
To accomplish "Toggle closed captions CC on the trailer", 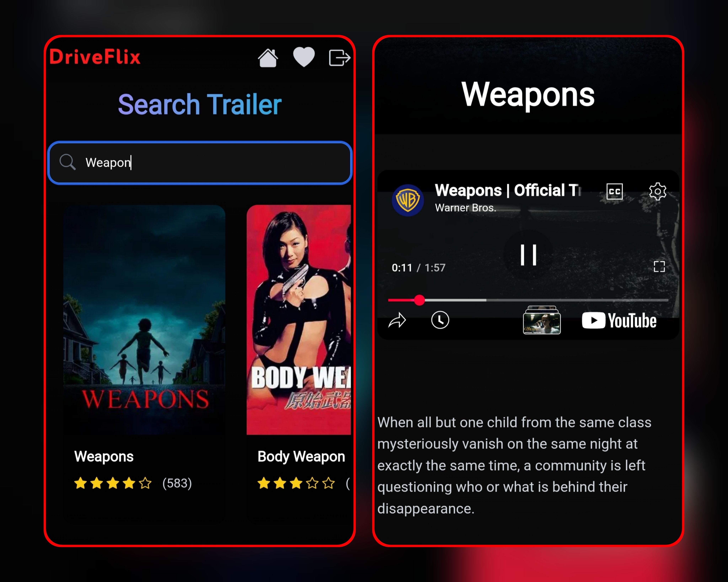I will pos(615,191).
